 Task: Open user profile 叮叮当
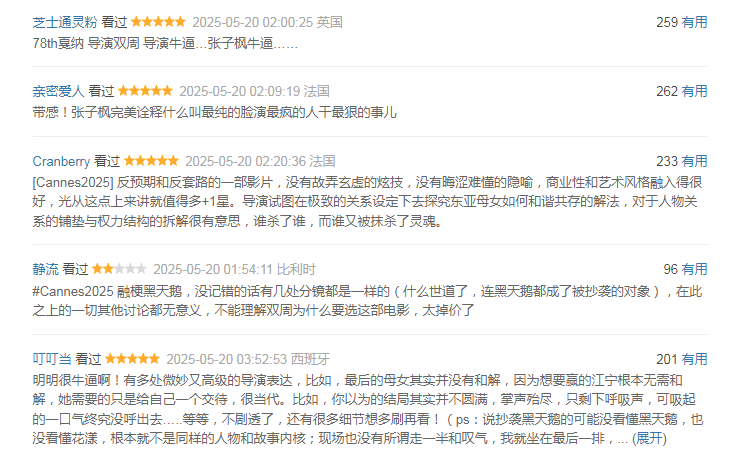click(52, 359)
